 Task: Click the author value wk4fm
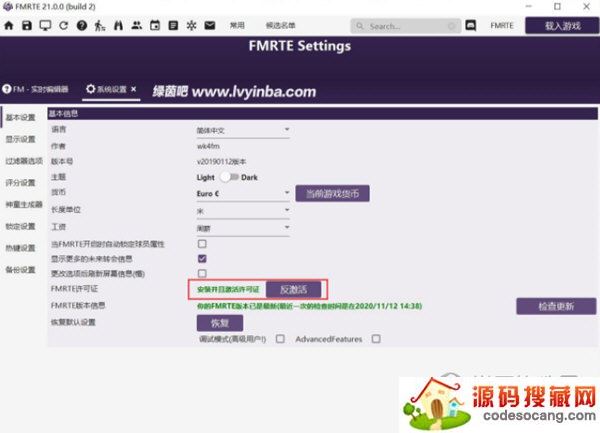coord(208,146)
